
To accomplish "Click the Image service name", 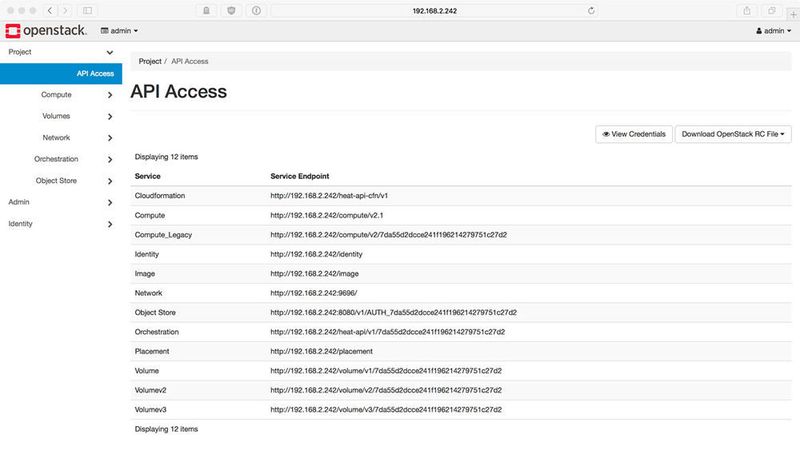I will coord(144,273).
